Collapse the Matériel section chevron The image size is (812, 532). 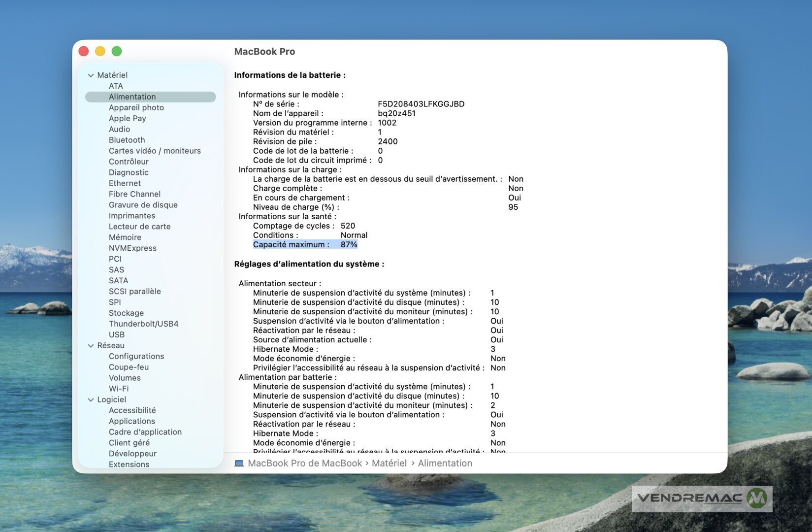[91, 75]
